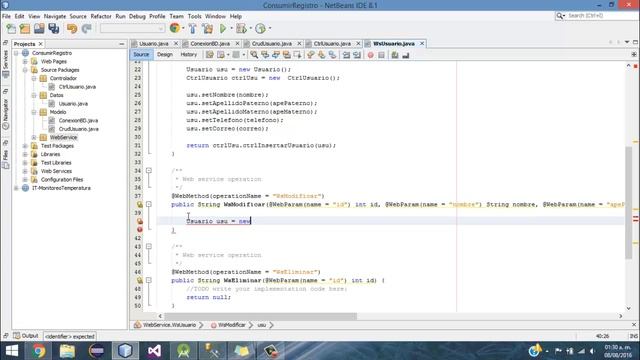Click the Clean and Build icon
640x360 pixels.
click(208, 29)
